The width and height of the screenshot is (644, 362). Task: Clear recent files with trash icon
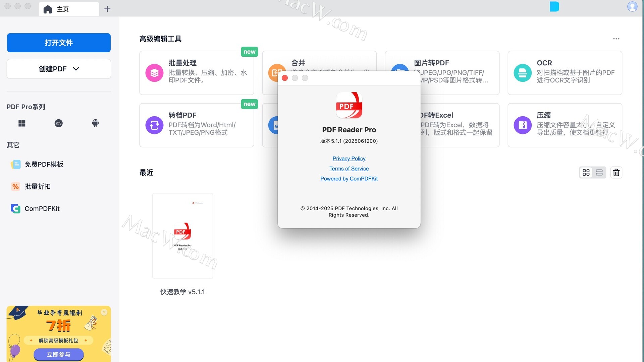616,172
